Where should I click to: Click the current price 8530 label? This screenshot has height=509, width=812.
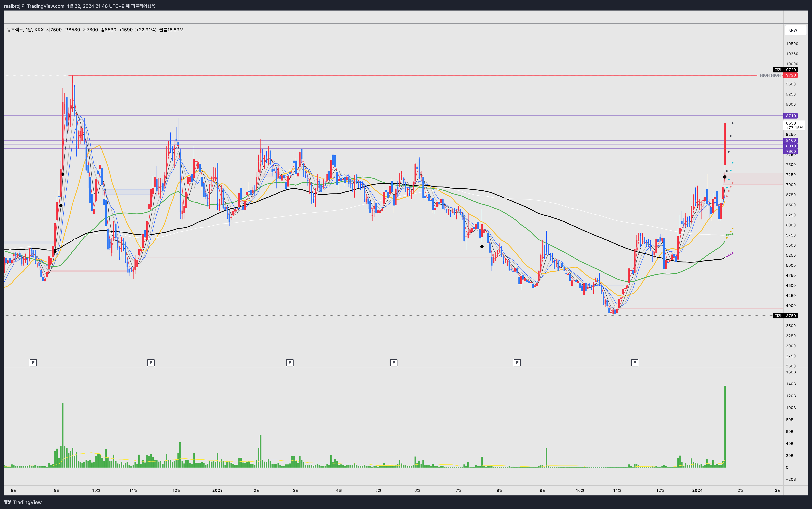tap(794, 125)
